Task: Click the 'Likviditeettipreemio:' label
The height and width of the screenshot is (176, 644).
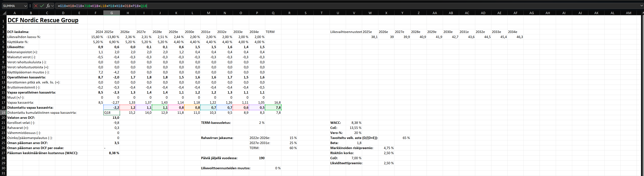Action: coord(346,163)
